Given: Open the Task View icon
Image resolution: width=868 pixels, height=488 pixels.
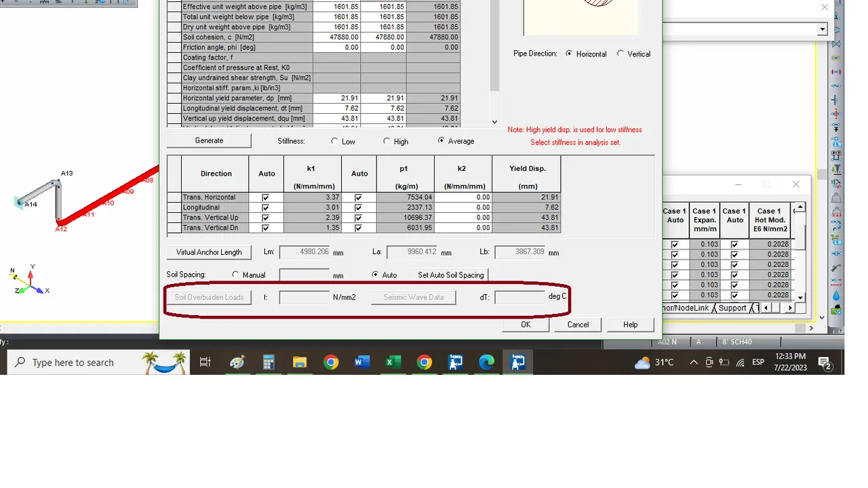Looking at the screenshot, I should pyautogui.click(x=205, y=363).
